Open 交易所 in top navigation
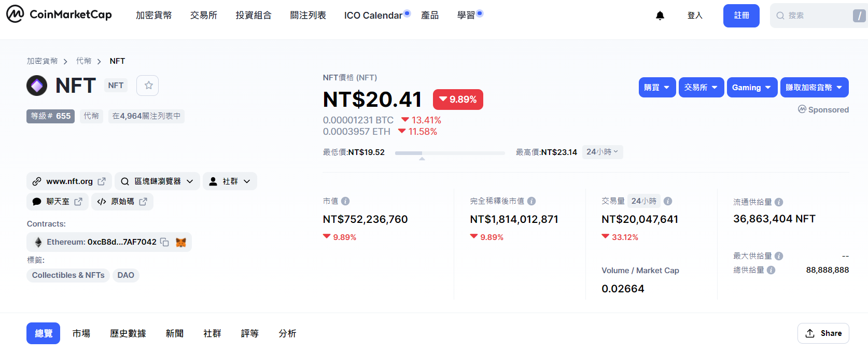This screenshot has height=353, width=868. tap(204, 16)
